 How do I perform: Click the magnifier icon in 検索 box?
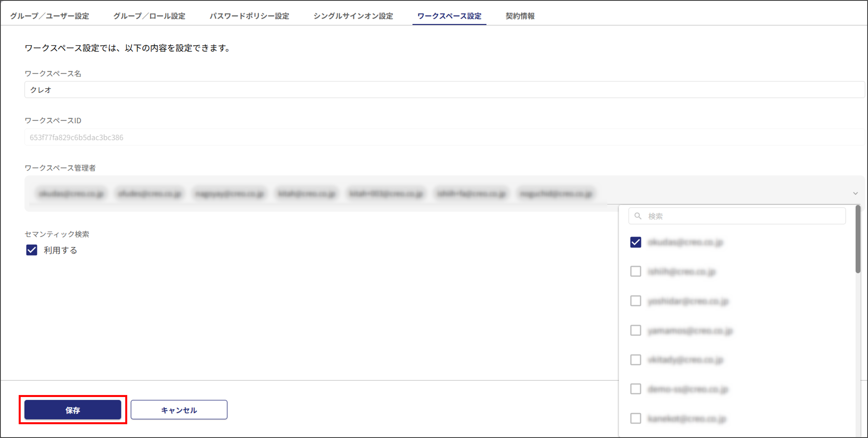coord(638,216)
